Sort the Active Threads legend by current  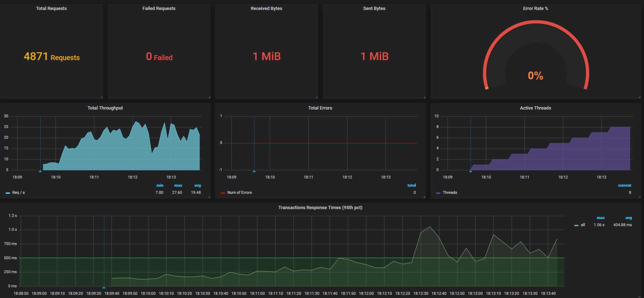pos(624,186)
